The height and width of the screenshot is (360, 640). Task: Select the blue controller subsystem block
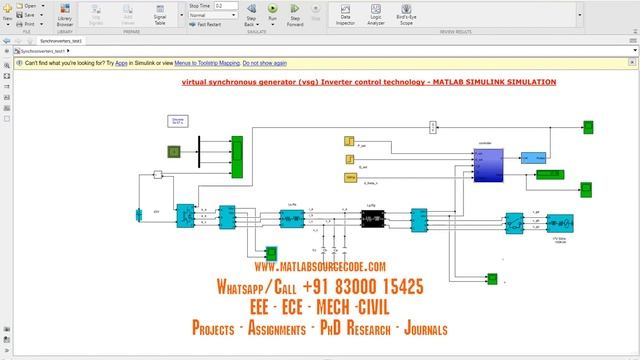click(489, 165)
